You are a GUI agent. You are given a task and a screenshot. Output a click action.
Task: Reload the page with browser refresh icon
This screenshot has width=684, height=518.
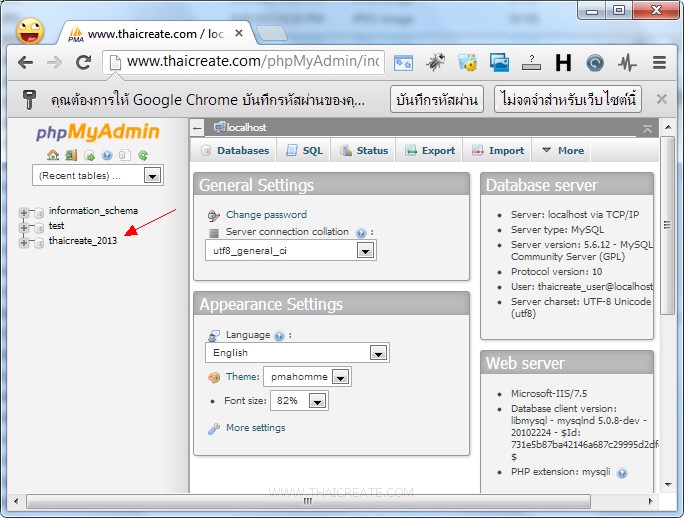pos(83,63)
